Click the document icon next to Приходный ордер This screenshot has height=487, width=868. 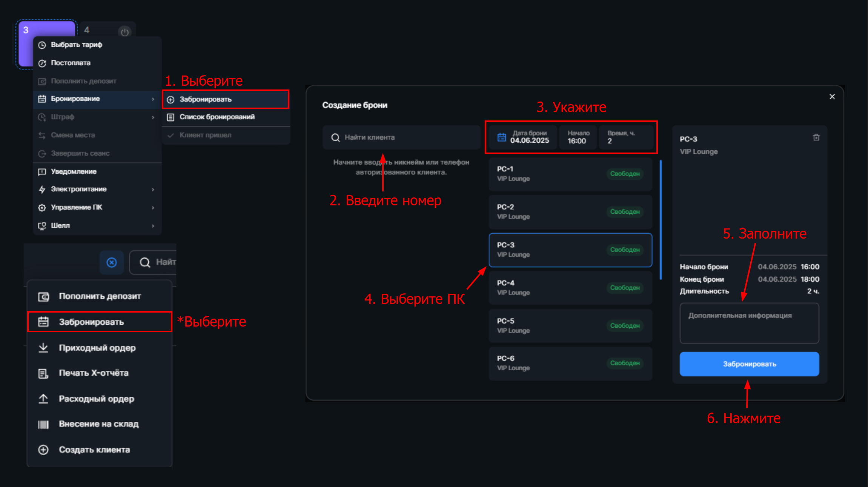[43, 348]
